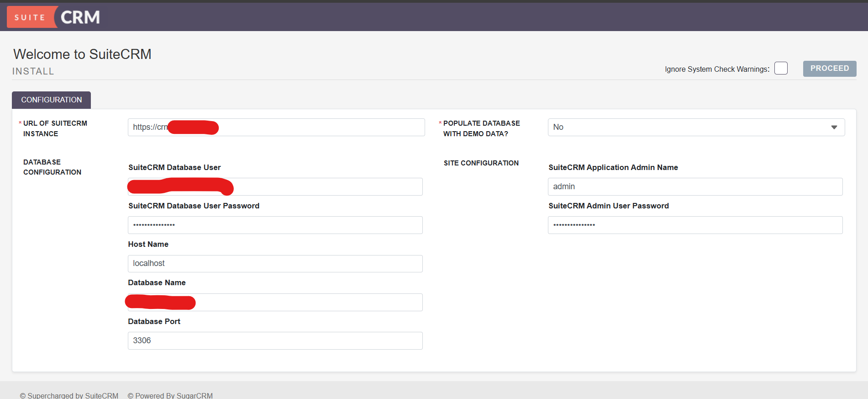Enable Ignore System Check Warnings checkbox

click(781, 68)
